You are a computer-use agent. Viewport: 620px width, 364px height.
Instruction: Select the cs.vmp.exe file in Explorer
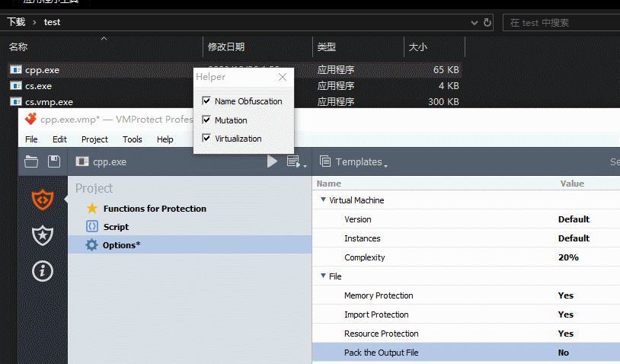point(49,102)
